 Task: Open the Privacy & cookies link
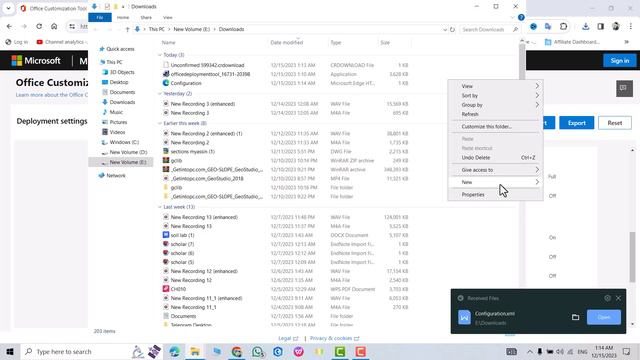click(x=334, y=338)
